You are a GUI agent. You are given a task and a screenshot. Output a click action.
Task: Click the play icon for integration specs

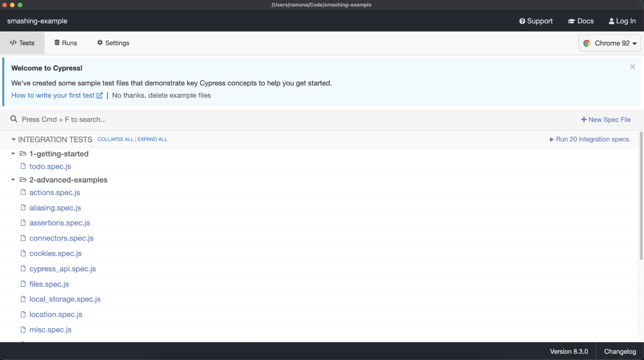click(x=552, y=140)
